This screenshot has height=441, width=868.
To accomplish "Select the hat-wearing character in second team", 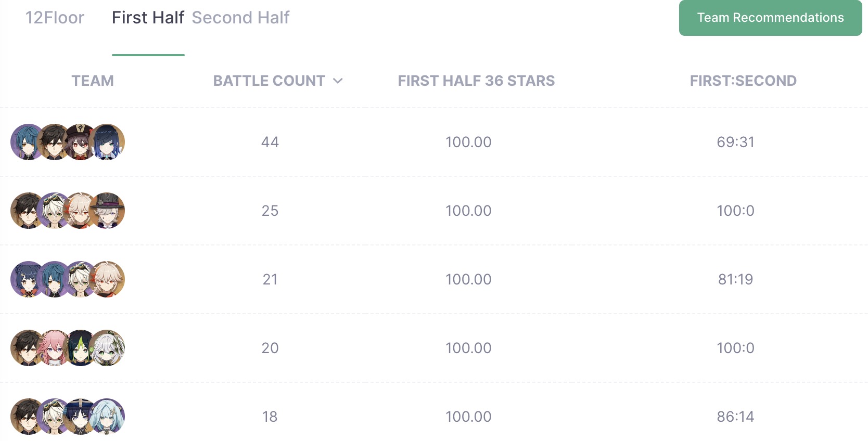I will pos(107,211).
